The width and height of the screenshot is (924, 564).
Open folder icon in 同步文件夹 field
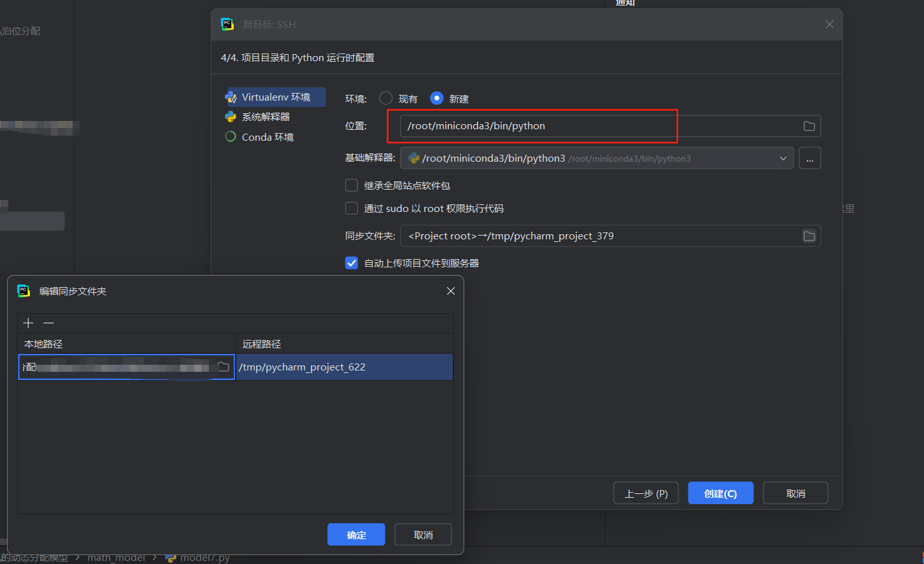[x=809, y=236]
